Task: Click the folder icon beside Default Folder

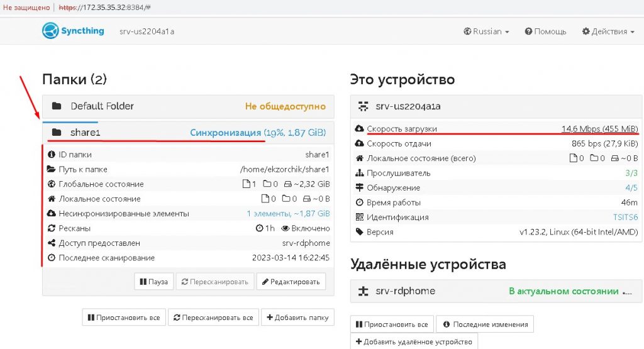Action: pos(57,106)
